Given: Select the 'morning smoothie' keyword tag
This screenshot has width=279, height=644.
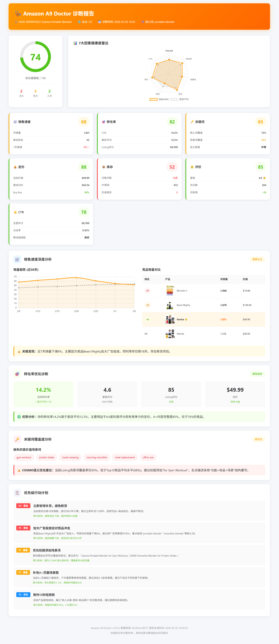Looking at the screenshot, I should (97, 457).
